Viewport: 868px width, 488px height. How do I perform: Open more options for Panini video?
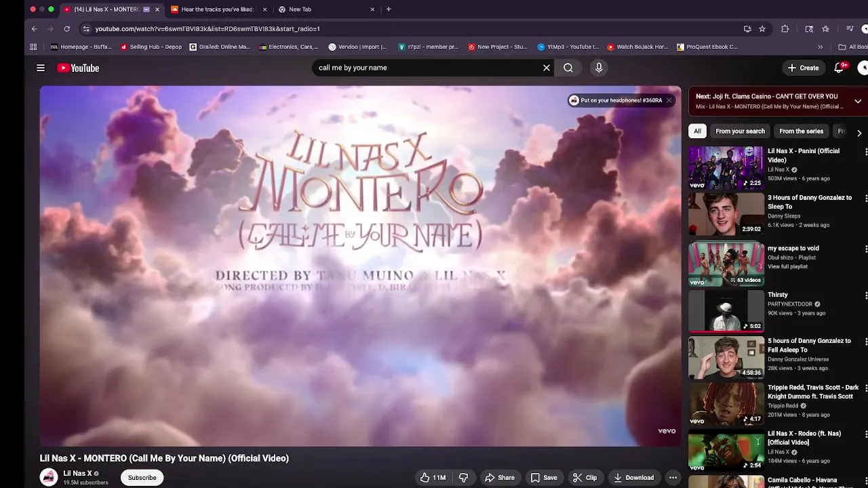[x=865, y=152]
